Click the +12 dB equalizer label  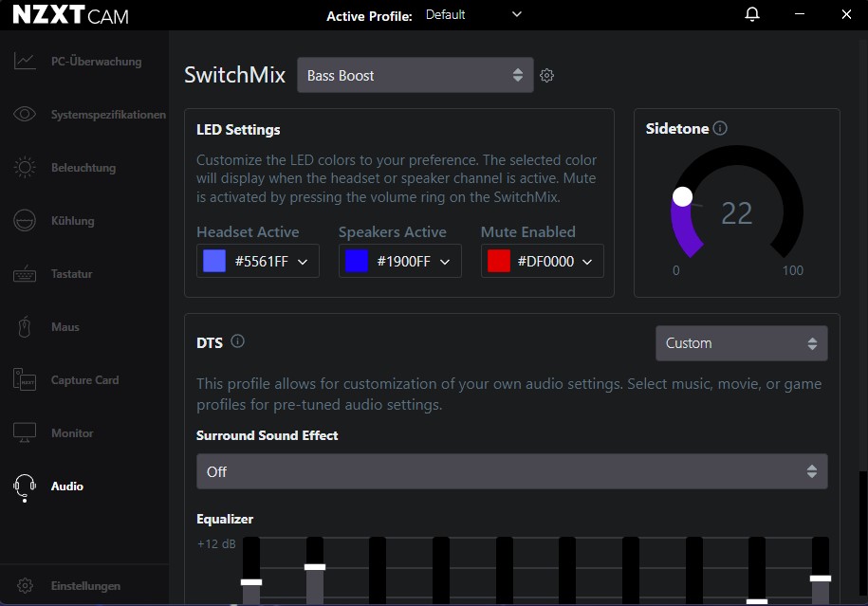click(216, 544)
